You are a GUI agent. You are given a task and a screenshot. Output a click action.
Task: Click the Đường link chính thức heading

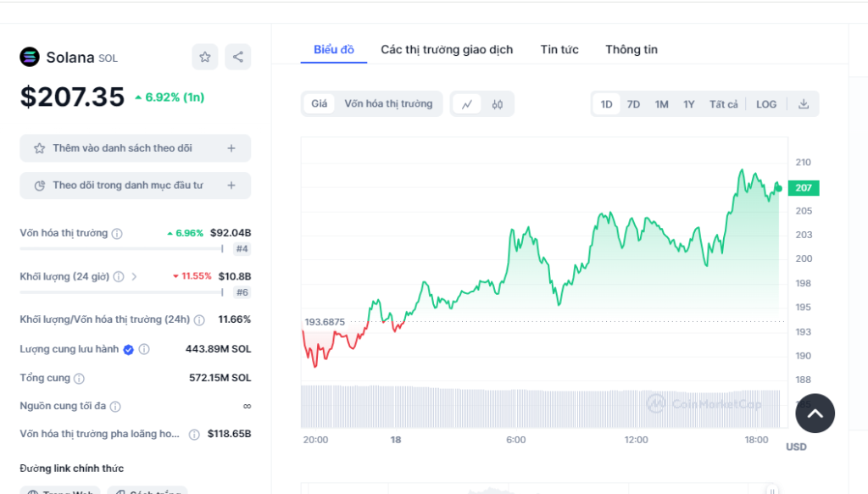click(72, 469)
